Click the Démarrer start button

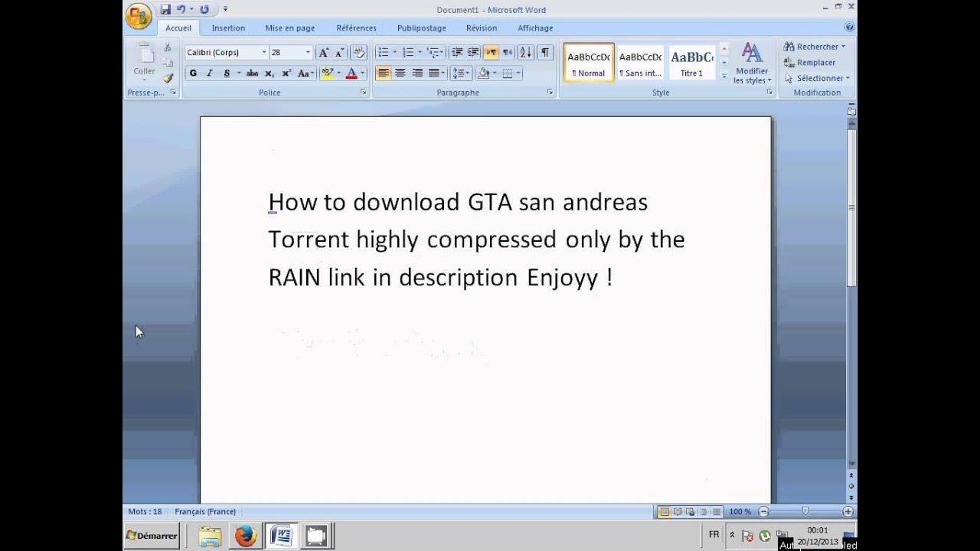[x=152, y=536]
